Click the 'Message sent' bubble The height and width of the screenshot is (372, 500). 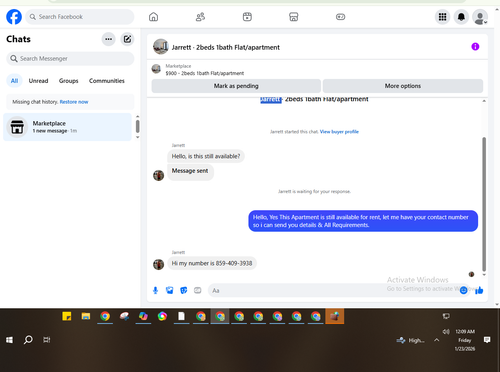pyautogui.click(x=190, y=172)
